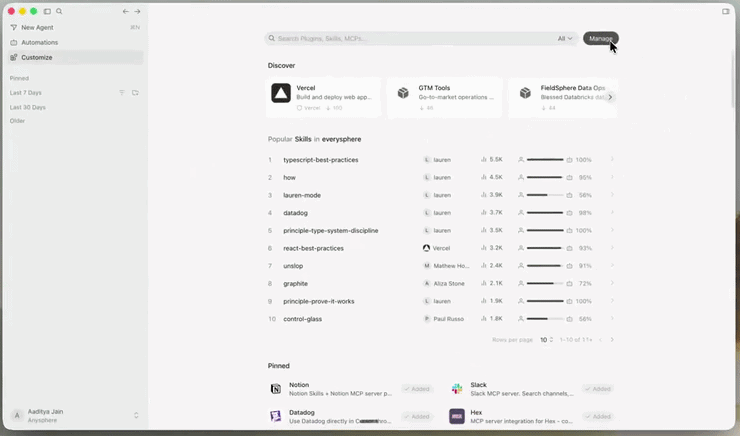Open the how skill row
The image size is (740, 436).
tap(441, 177)
